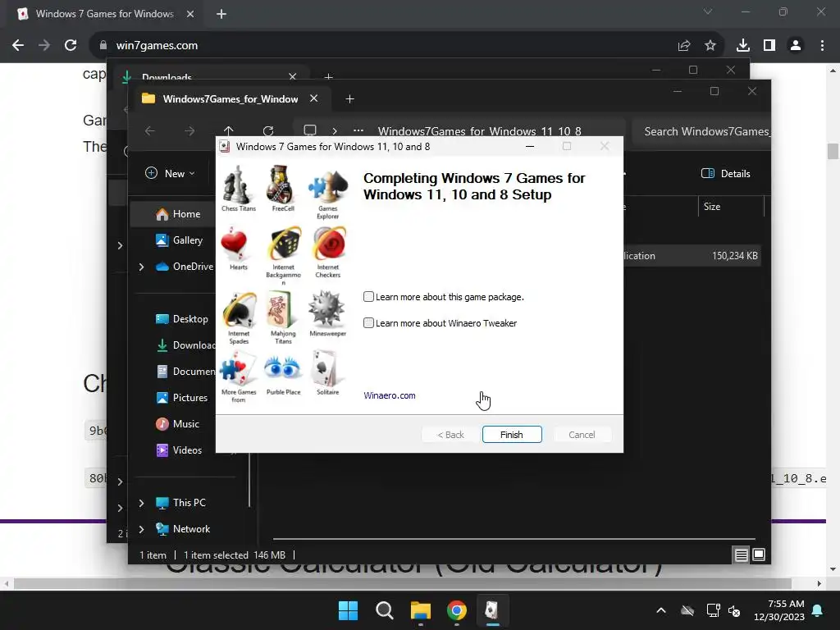This screenshot has width=840, height=630.
Task: Click the Internet Checkers icon
Action: tap(328, 244)
